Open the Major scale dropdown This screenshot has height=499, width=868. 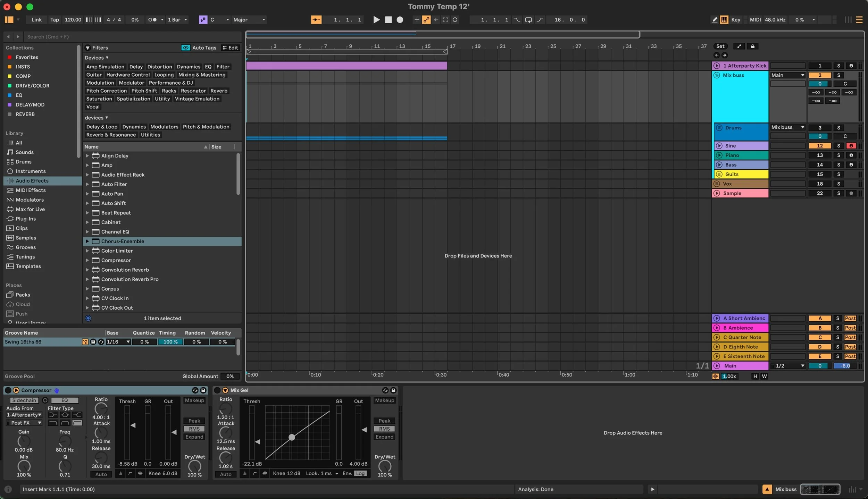click(249, 20)
